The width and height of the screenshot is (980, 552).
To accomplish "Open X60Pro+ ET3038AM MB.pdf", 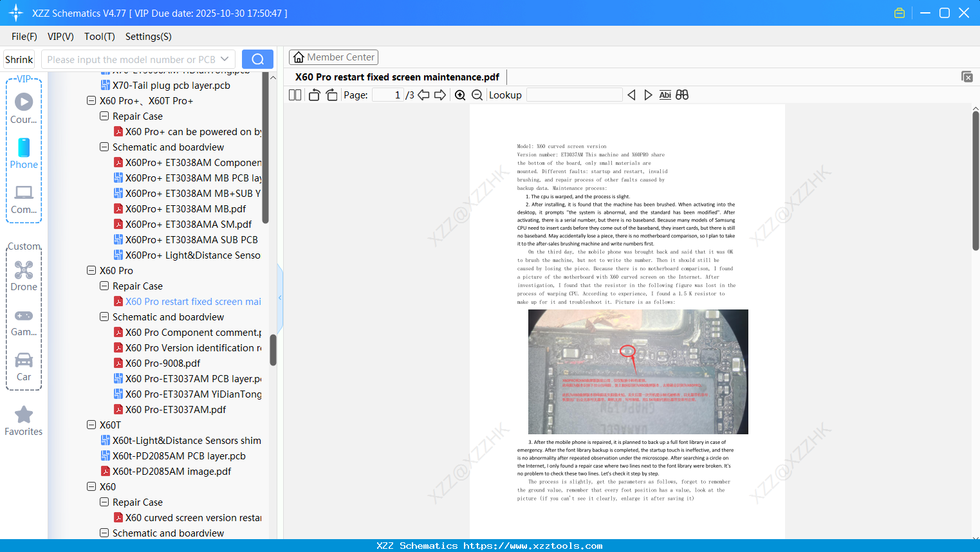I will (x=180, y=209).
